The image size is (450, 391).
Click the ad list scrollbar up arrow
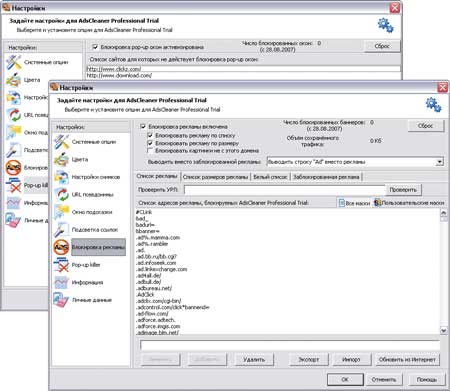point(444,212)
